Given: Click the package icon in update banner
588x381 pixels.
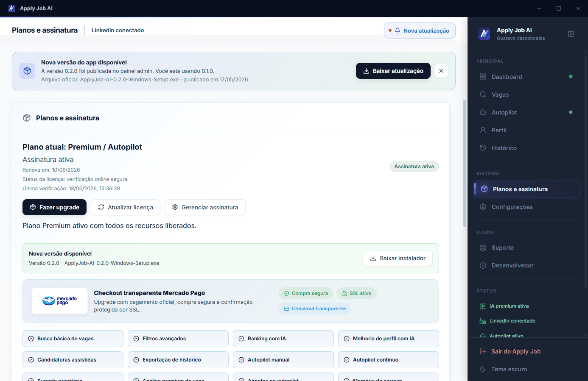Looking at the screenshot, I should (x=27, y=71).
